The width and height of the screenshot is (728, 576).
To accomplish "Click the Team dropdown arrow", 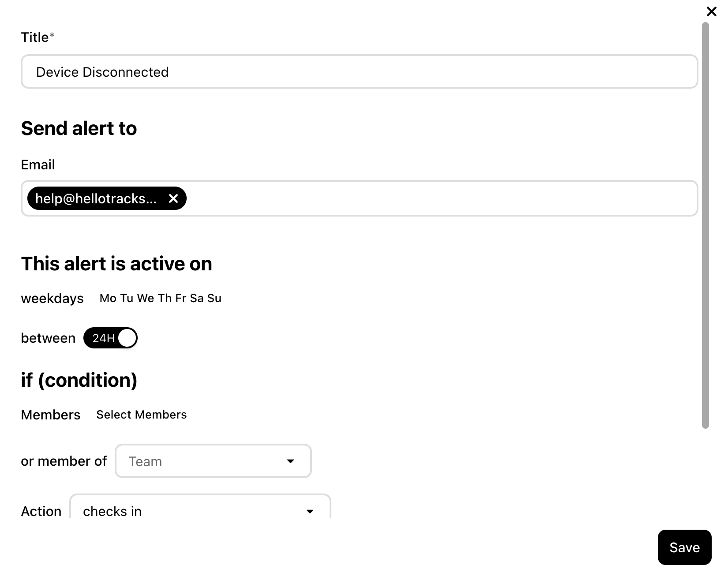I will tap(290, 461).
